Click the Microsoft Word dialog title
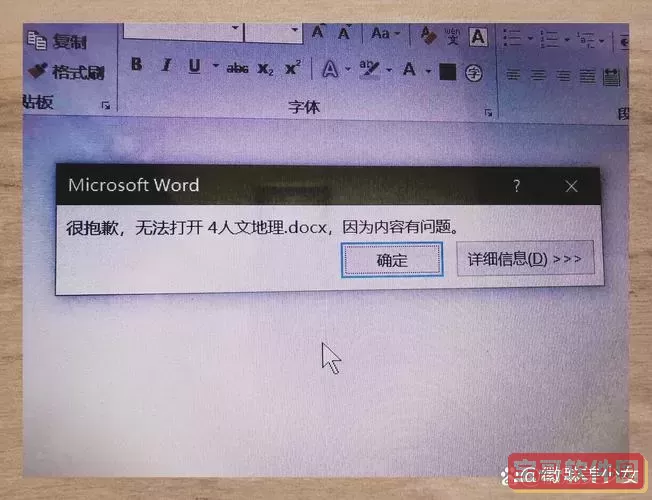This screenshot has width=652, height=500. pyautogui.click(x=134, y=185)
